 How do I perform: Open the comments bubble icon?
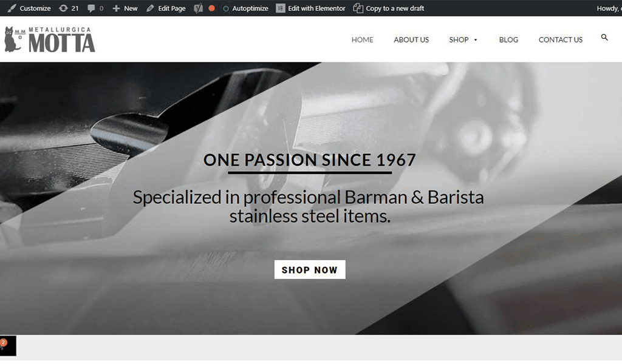tap(91, 8)
